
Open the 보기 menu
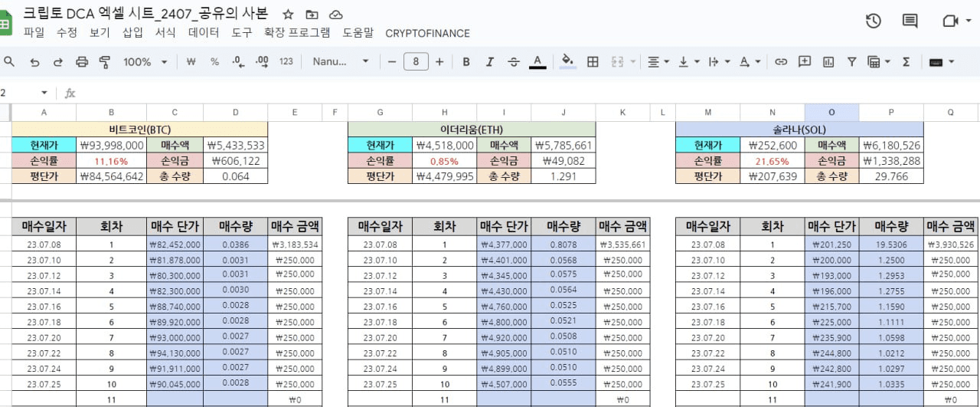100,33
